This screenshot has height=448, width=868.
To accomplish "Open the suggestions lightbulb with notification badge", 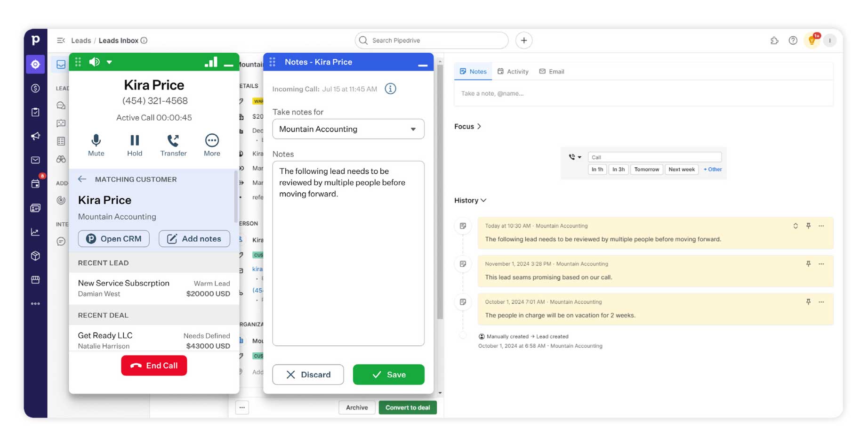I will click(812, 40).
